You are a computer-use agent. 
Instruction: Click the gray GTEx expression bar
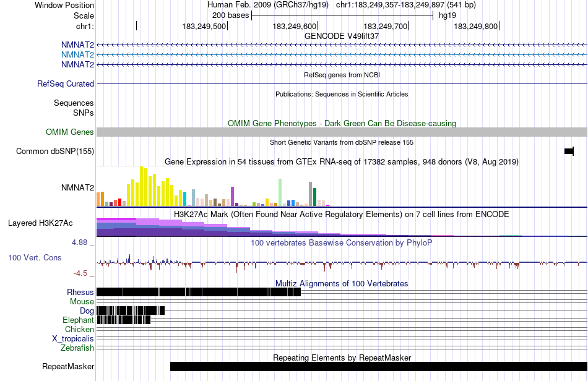(311, 194)
